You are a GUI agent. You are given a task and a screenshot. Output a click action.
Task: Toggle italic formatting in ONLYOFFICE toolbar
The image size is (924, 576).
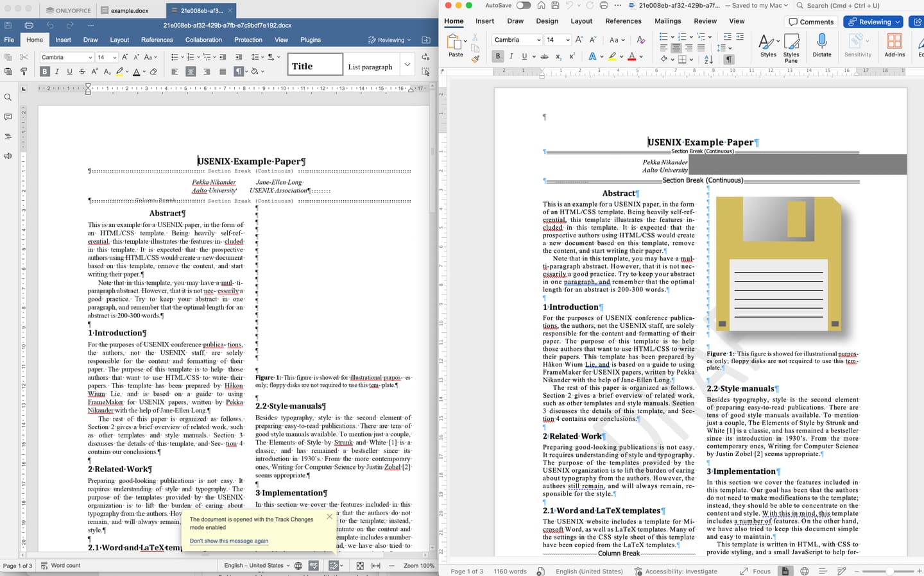click(56, 71)
